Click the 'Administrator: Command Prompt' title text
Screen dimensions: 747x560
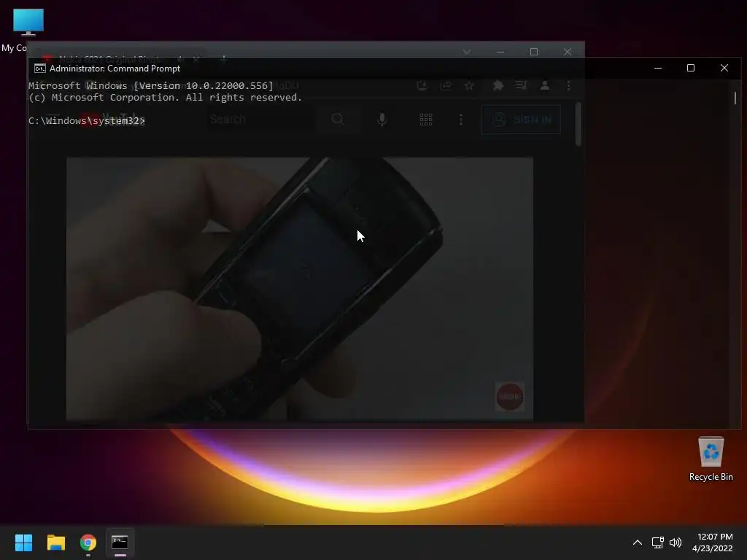tap(115, 69)
